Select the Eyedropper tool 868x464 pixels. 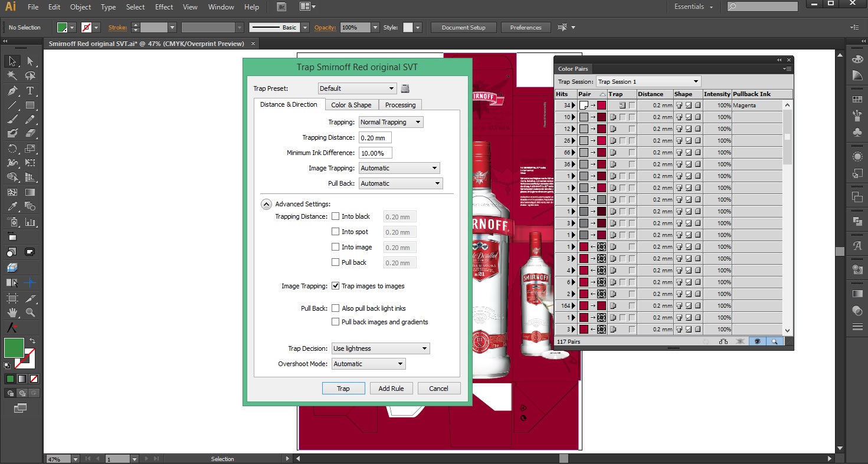click(12, 206)
